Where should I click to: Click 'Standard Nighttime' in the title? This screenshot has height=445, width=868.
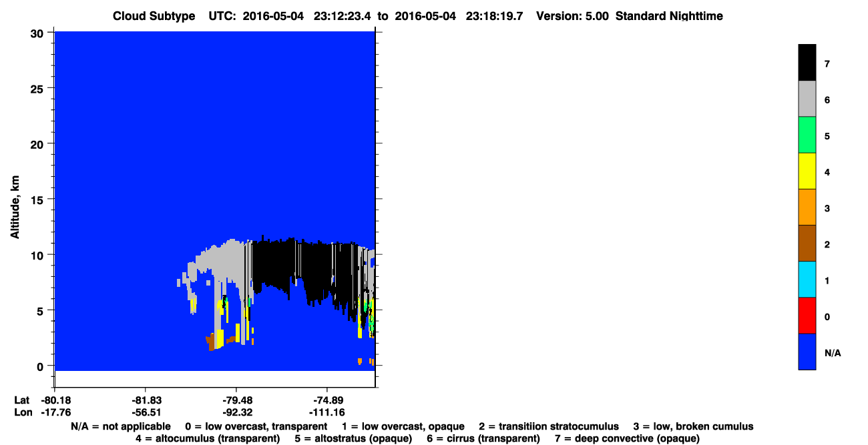669,16
